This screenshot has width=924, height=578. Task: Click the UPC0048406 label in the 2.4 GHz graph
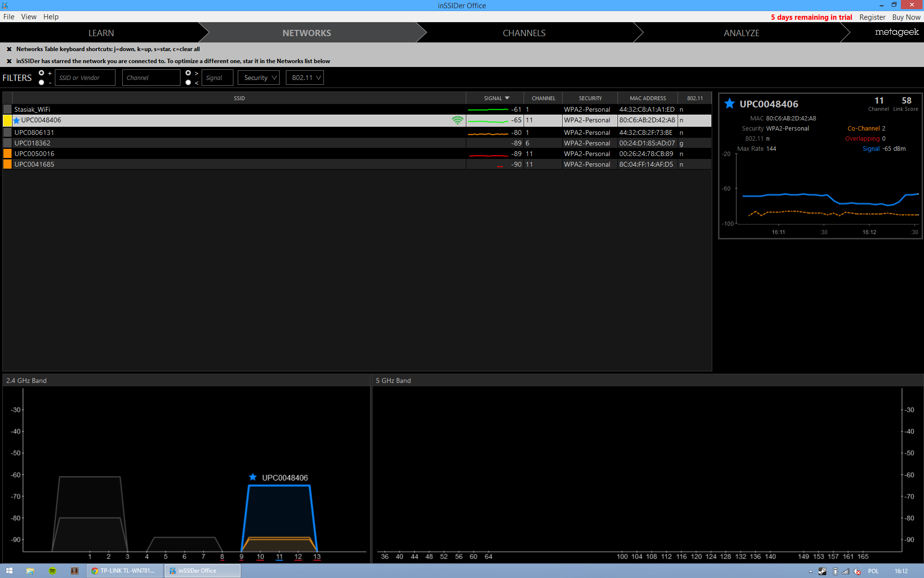(285, 478)
